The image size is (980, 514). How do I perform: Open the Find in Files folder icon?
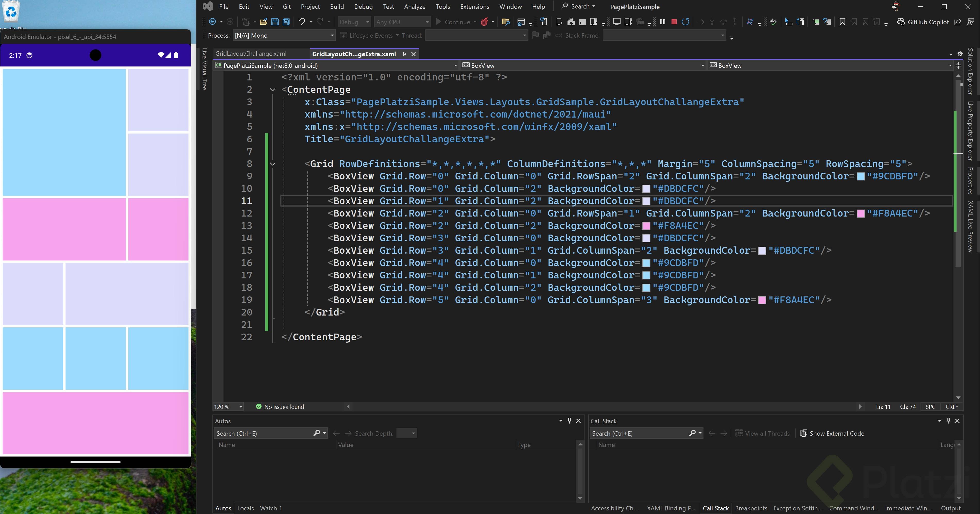tap(506, 22)
